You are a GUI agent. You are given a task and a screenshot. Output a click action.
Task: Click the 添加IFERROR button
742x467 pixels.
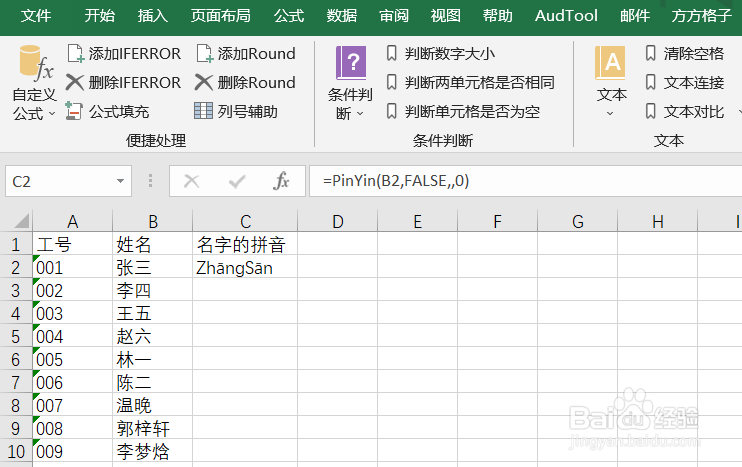click(x=124, y=53)
